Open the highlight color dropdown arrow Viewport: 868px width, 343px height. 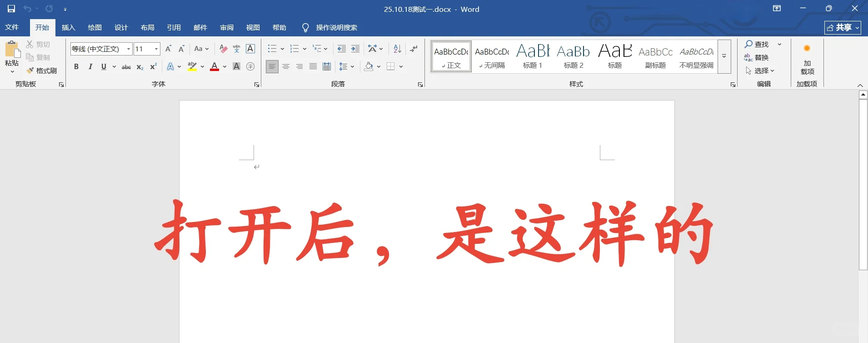coord(202,66)
